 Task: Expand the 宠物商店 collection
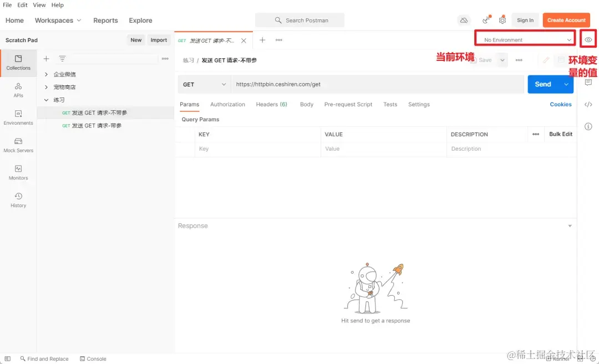pyautogui.click(x=46, y=87)
